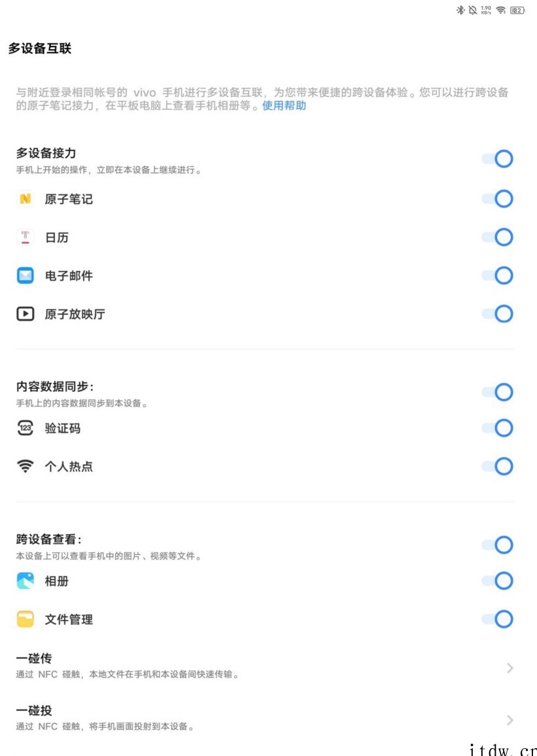The image size is (537, 756).
Task: Open the 使用帮助 help link
Action: [284, 105]
